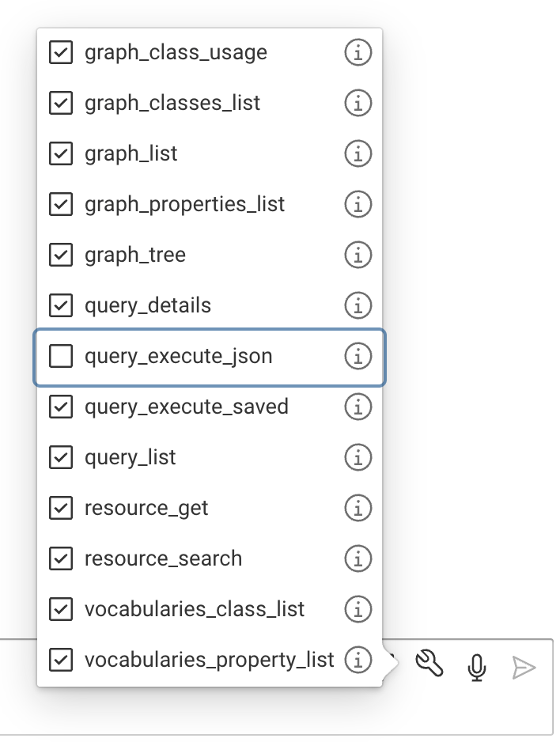Untick the query_details checkbox
Screen dimensions: 560x742
pos(61,306)
